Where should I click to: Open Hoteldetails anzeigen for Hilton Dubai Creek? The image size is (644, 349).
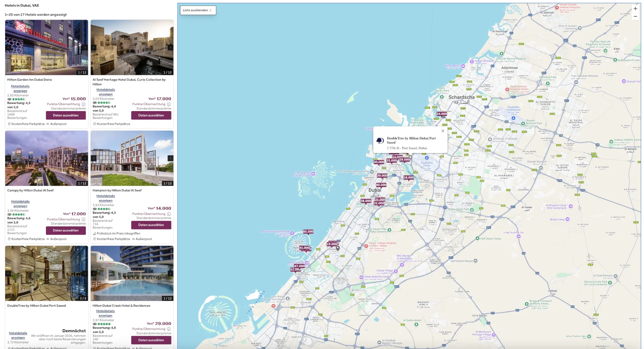pos(105,313)
